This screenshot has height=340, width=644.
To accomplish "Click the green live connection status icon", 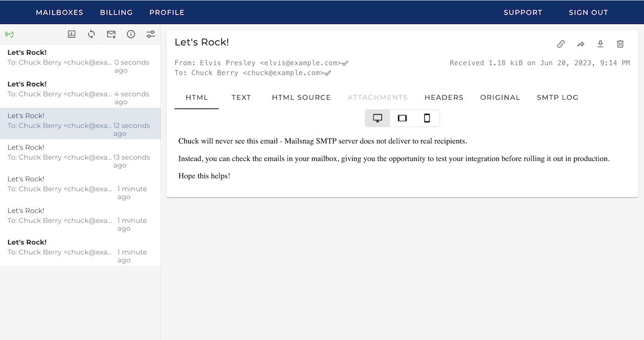I will pyautogui.click(x=10, y=35).
